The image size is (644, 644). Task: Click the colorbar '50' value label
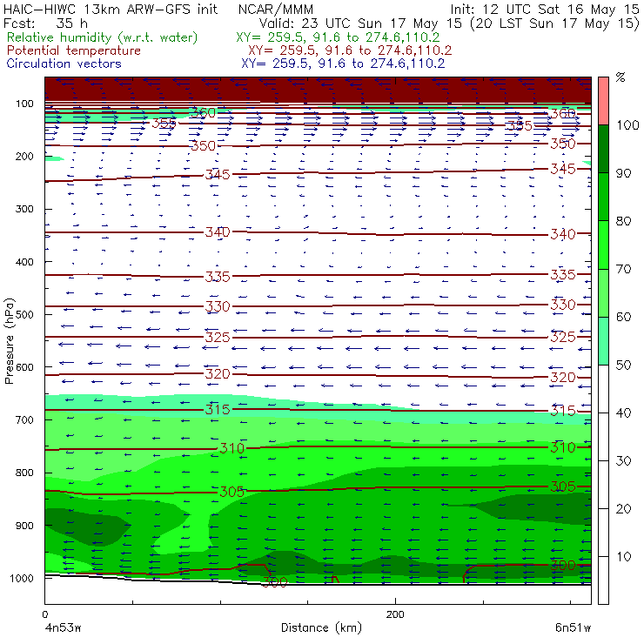point(623,365)
